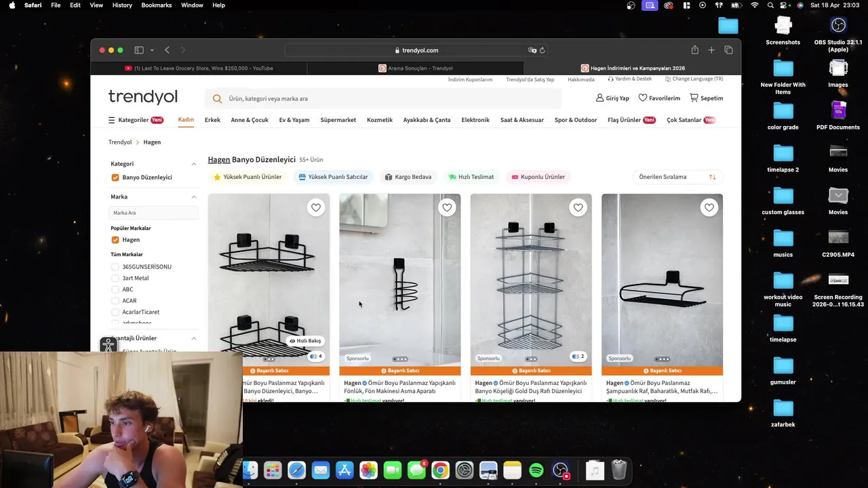The height and width of the screenshot is (488, 868).
Task: Open Messages from the dock
Action: click(416, 470)
